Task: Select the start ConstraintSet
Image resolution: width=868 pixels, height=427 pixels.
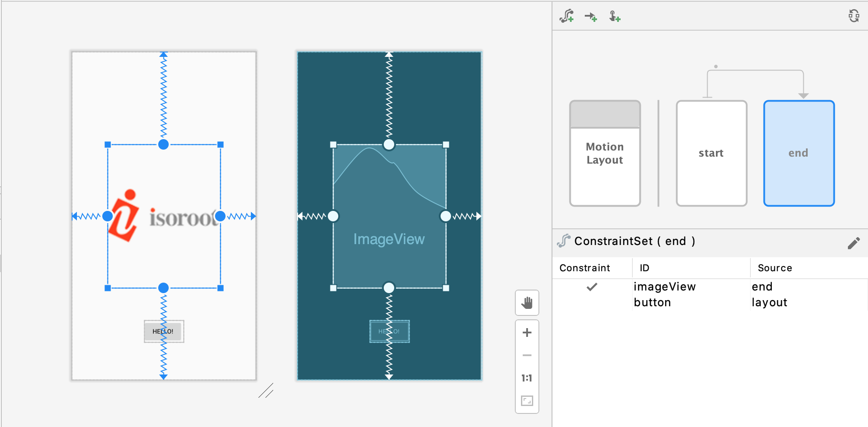Action: click(x=711, y=153)
